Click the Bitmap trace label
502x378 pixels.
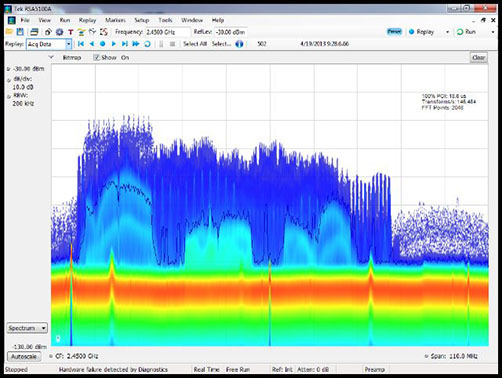point(72,58)
